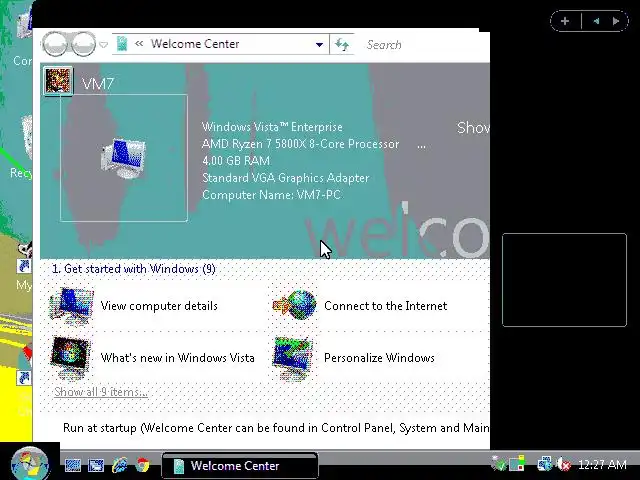
Task: Expand the address bar dropdown arrow
Action: click(320, 44)
